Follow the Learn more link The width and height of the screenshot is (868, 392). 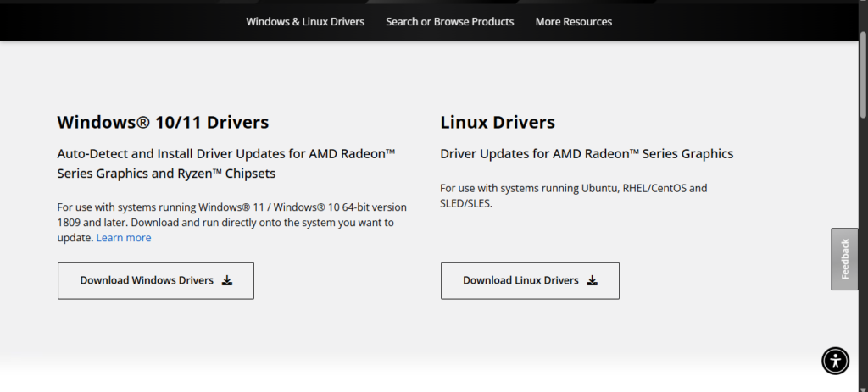(x=124, y=238)
